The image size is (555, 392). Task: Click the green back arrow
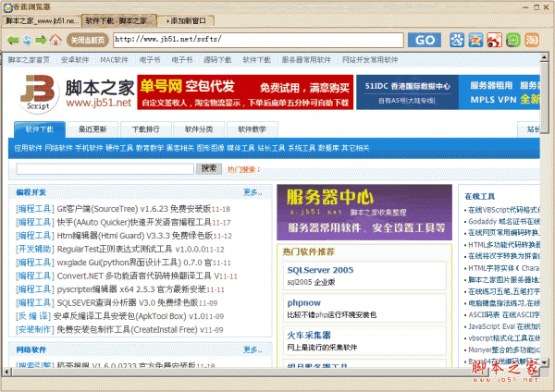pyautogui.click(x=13, y=40)
